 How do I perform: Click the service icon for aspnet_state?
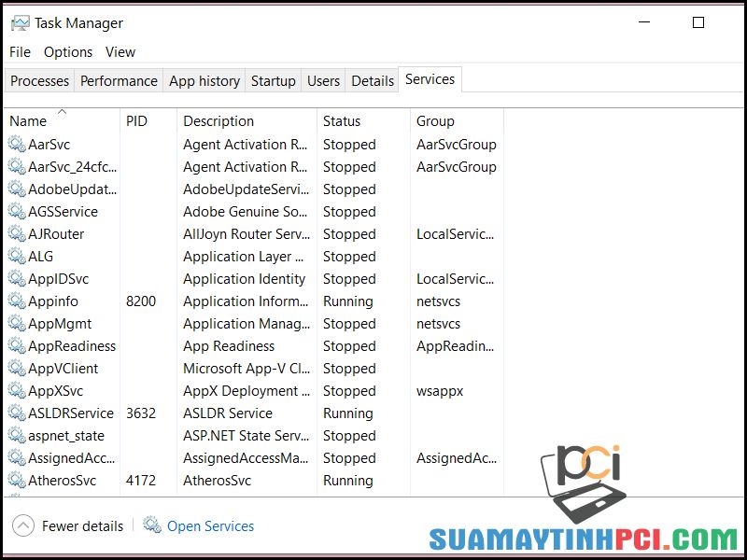coord(17,435)
